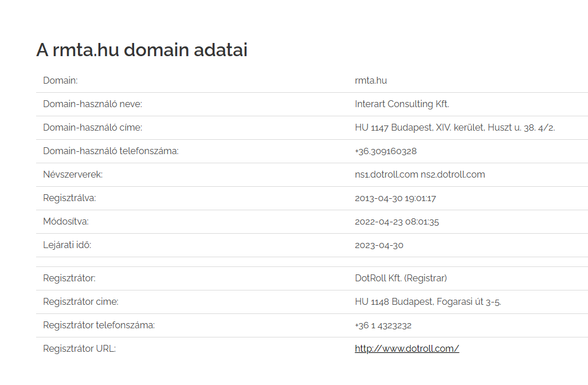Click the DotRoll Kft. (Registrar) value
This screenshot has width=588, height=385.
(x=401, y=278)
